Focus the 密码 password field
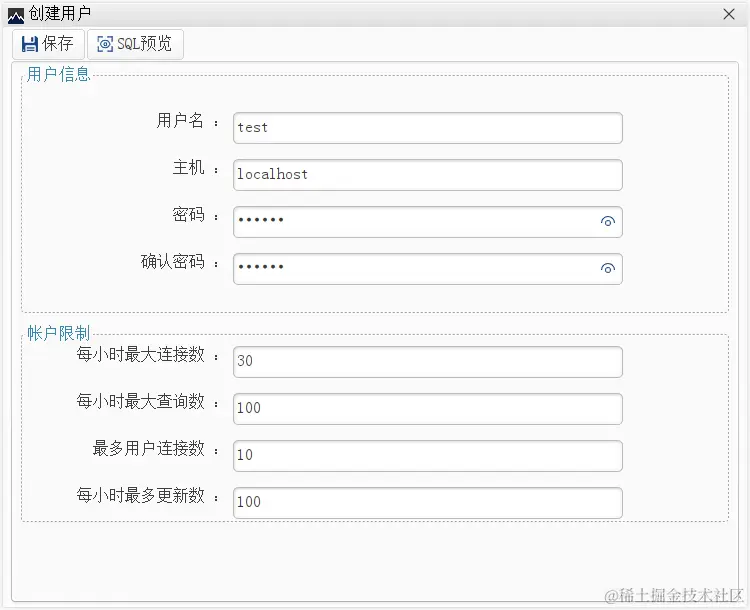Viewport: 750px width, 610px height. click(x=428, y=222)
